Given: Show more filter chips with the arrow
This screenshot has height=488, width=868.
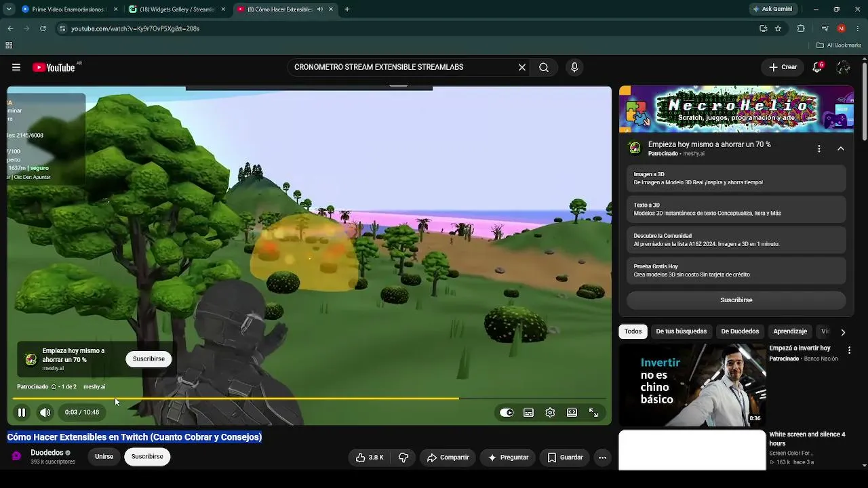Looking at the screenshot, I should click(843, 332).
